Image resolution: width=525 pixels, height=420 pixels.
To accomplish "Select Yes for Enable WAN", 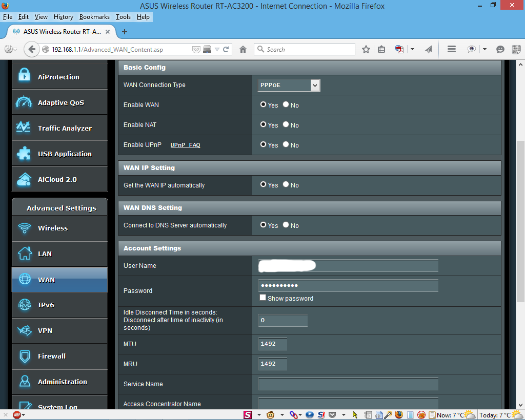I will tap(263, 104).
